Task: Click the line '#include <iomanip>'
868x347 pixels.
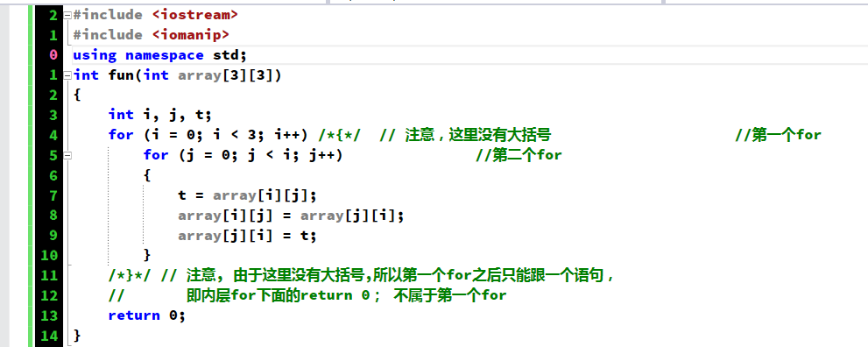Action: [151, 35]
